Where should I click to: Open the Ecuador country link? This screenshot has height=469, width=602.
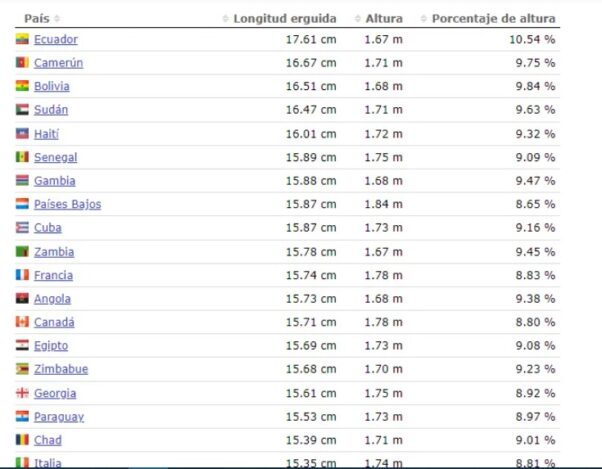pos(56,40)
